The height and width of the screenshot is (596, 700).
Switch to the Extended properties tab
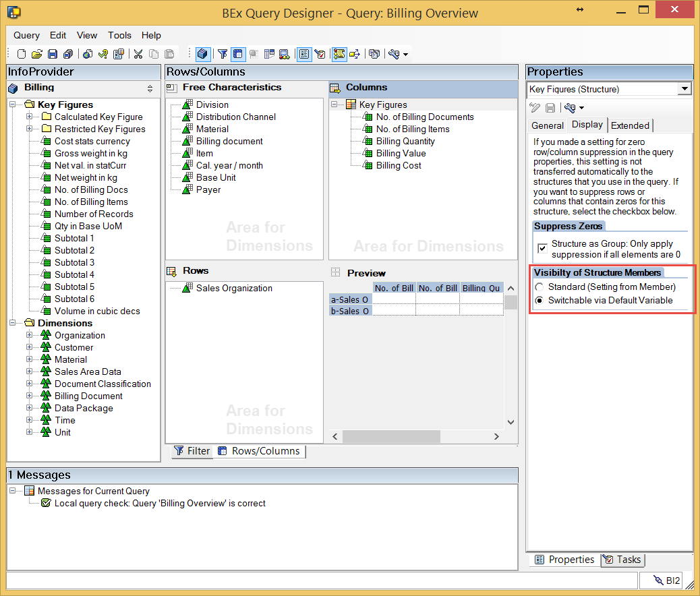[x=630, y=125]
